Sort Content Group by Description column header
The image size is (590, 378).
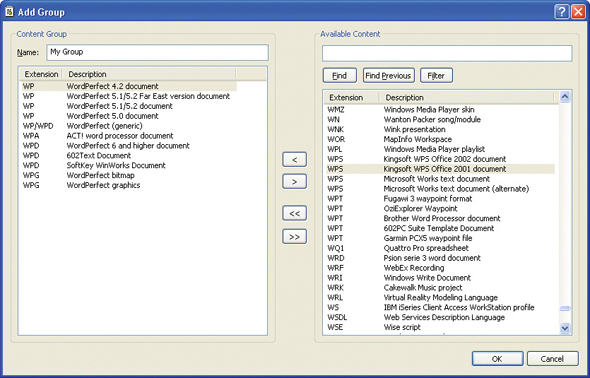(149, 74)
